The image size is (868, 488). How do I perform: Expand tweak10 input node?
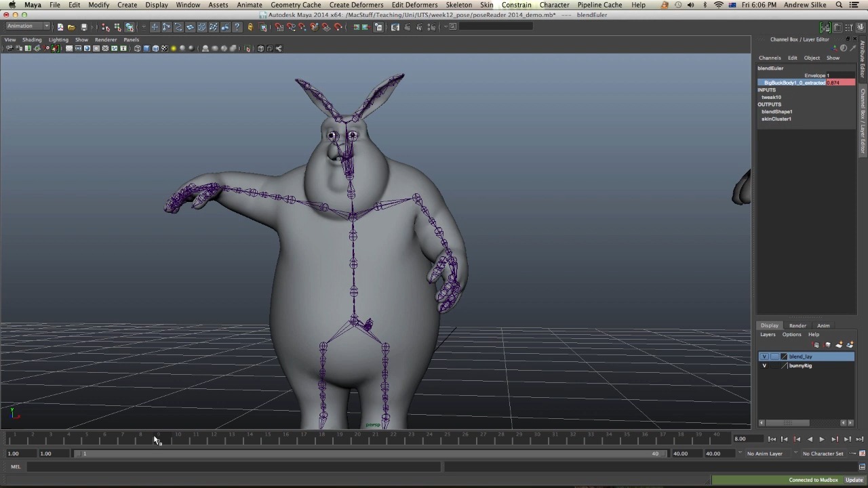point(771,97)
